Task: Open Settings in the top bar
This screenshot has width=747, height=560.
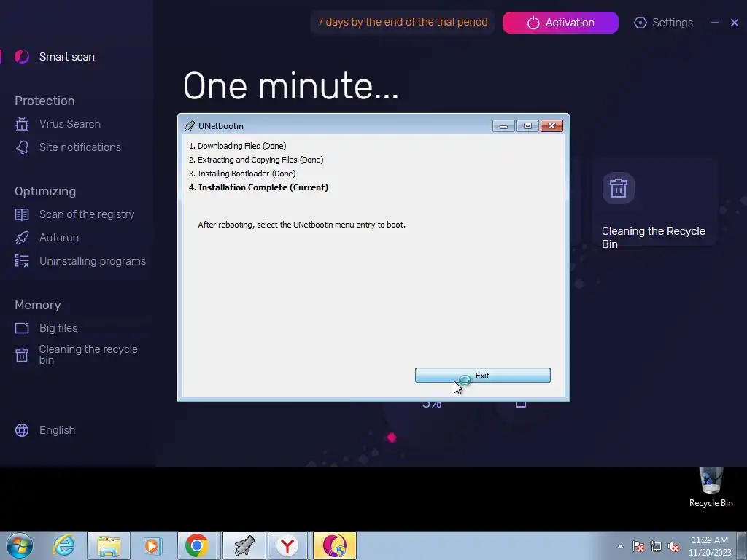Action: click(672, 23)
